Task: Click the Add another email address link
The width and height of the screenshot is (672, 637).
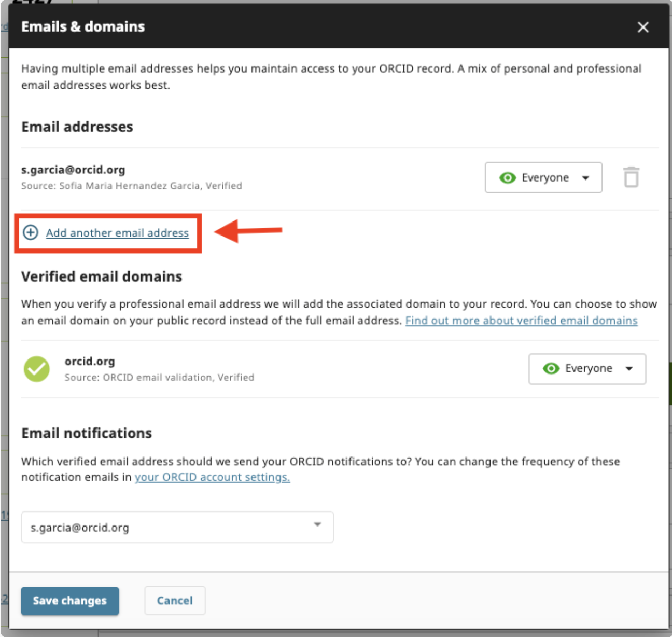Action: 117,233
